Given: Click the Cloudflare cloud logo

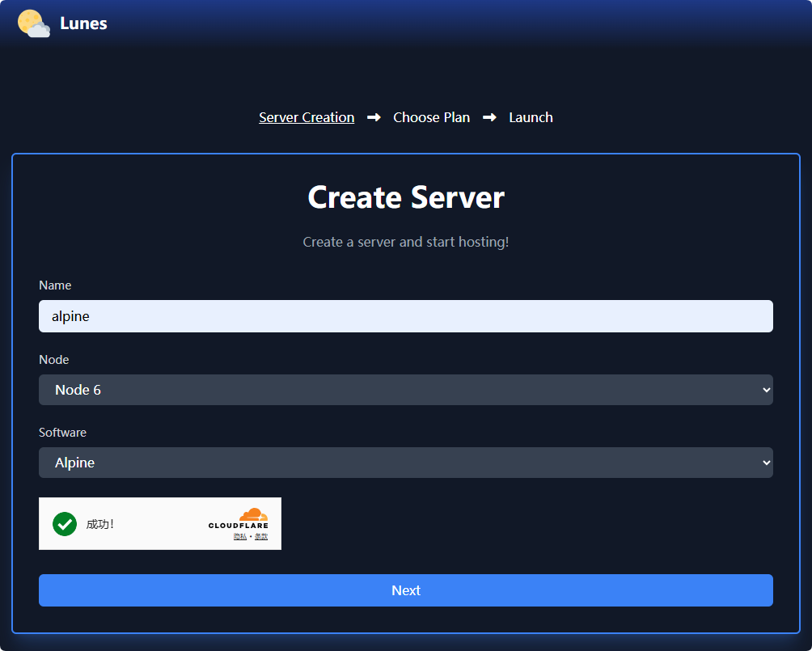Looking at the screenshot, I should pyautogui.click(x=253, y=514).
